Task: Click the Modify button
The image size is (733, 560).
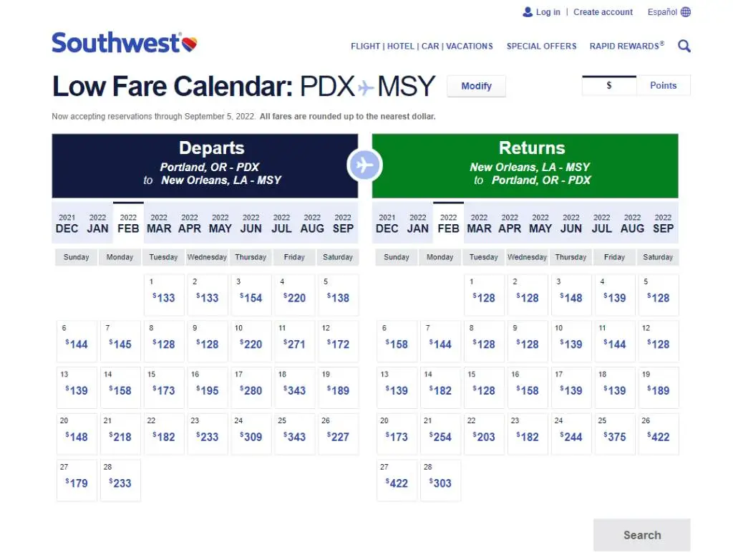Action: coord(476,86)
